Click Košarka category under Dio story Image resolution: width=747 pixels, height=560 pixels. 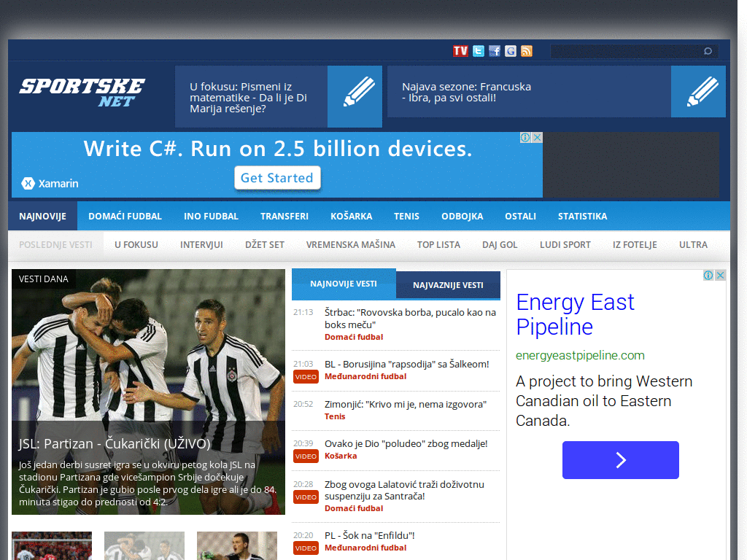340,456
